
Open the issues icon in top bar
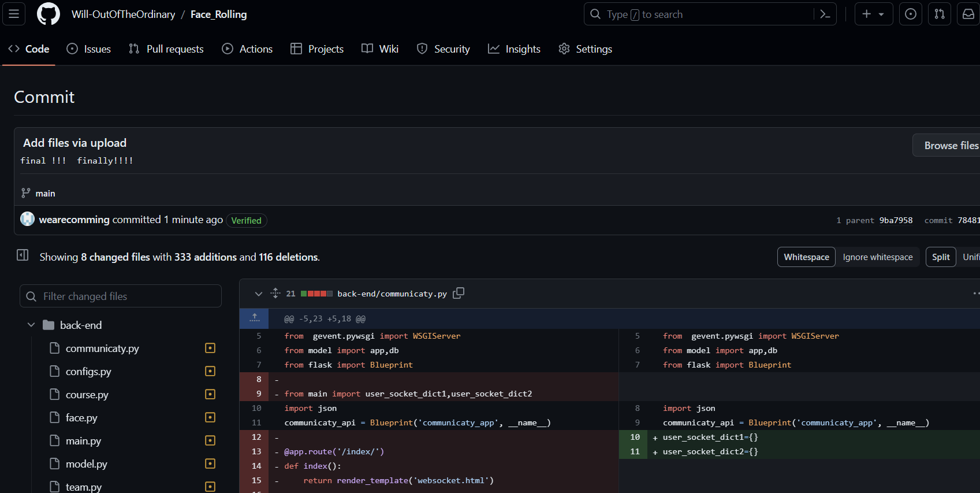911,14
